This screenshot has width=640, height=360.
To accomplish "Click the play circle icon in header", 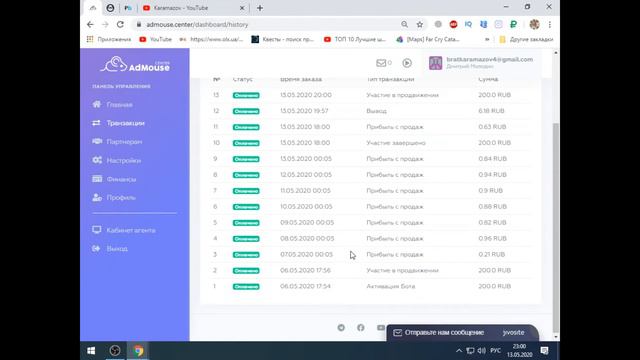I will (x=407, y=63).
